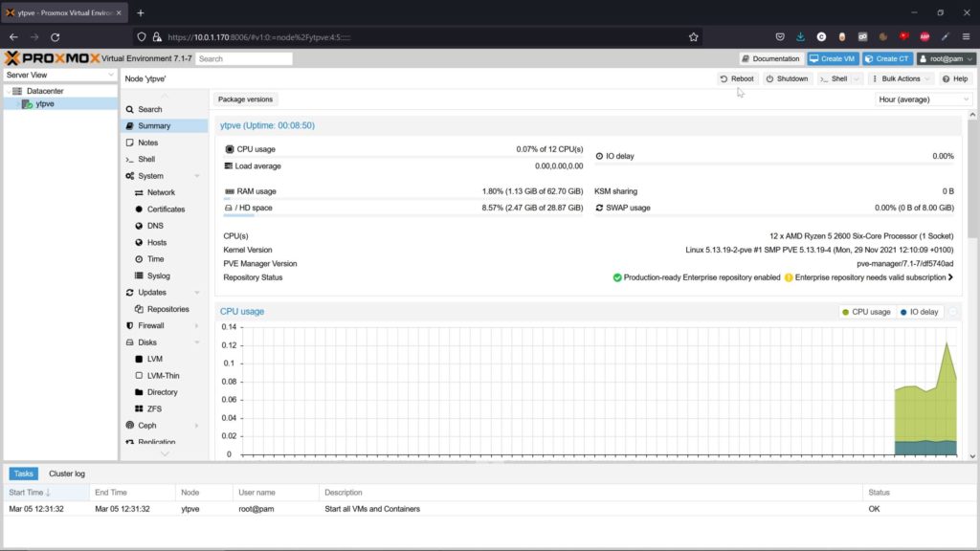Expand the Shell button dropdown arrow
The width and height of the screenshot is (980, 551).
point(857,78)
